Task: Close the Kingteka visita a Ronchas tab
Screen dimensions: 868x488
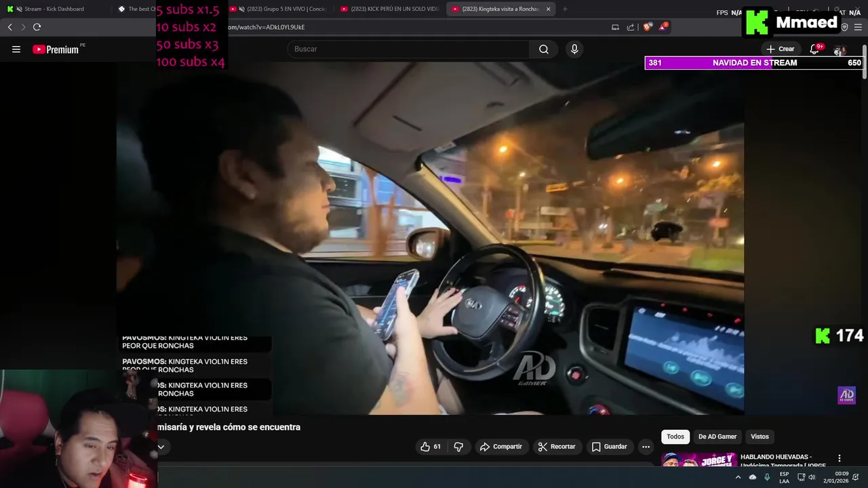Action: [x=548, y=9]
